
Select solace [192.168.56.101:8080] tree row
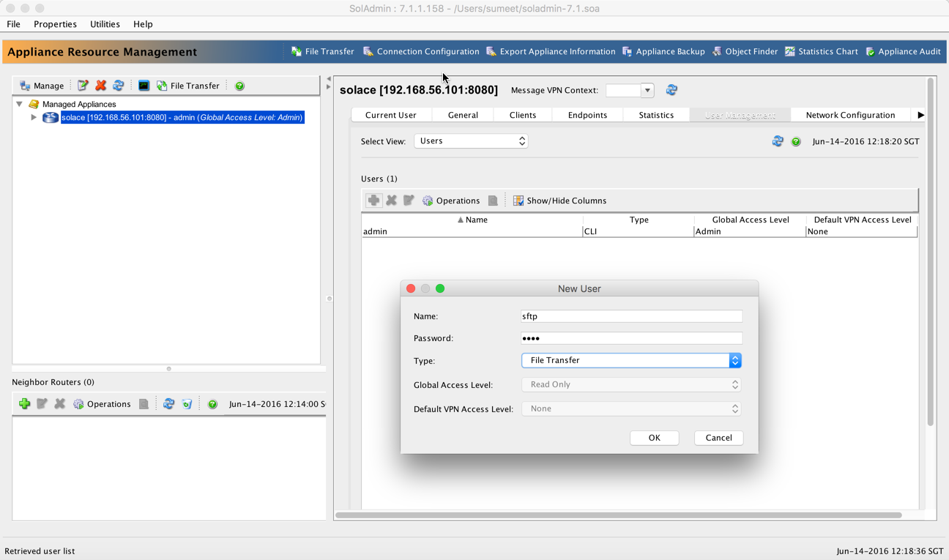182,117
